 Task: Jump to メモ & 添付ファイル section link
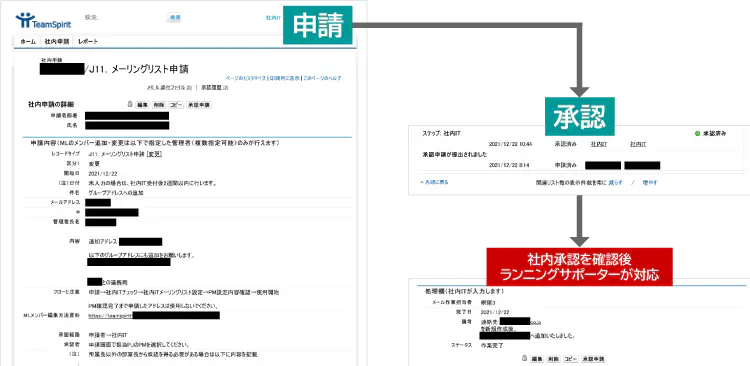(x=169, y=88)
